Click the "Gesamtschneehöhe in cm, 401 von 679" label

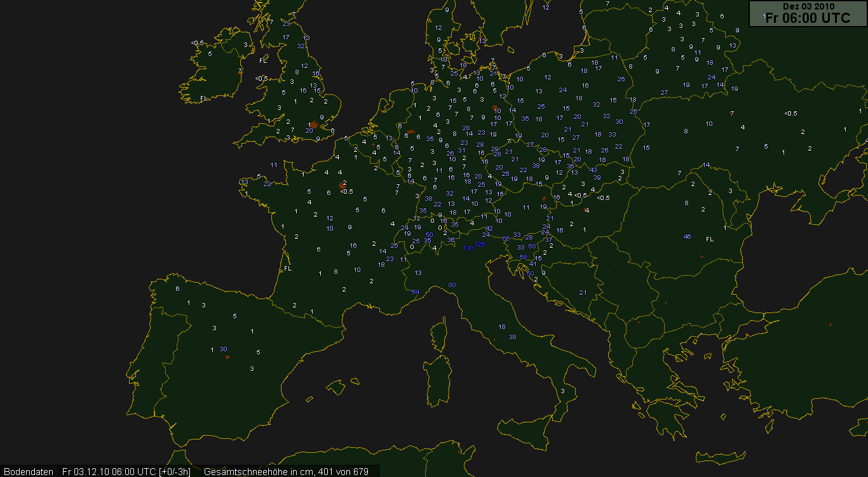287,472
